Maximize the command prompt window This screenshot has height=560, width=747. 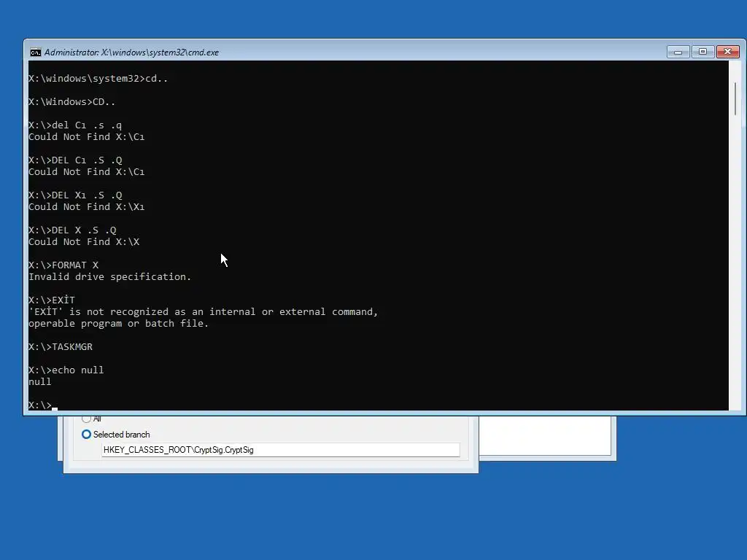pyautogui.click(x=703, y=52)
